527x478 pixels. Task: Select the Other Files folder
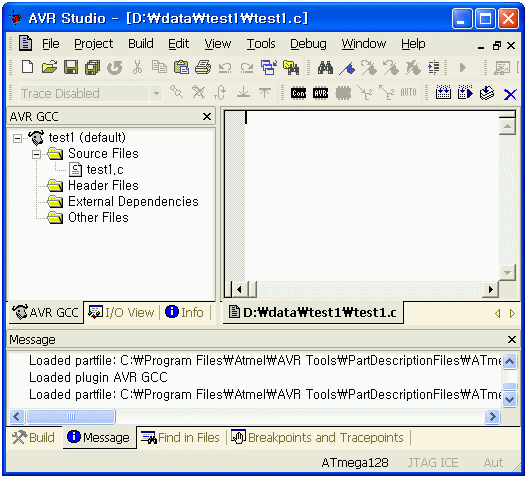pyautogui.click(x=98, y=217)
